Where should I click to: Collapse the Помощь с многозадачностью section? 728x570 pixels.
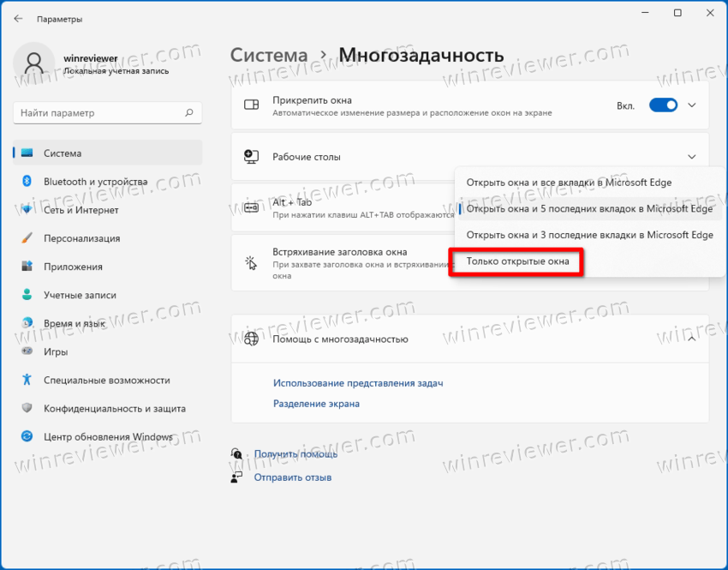692,339
